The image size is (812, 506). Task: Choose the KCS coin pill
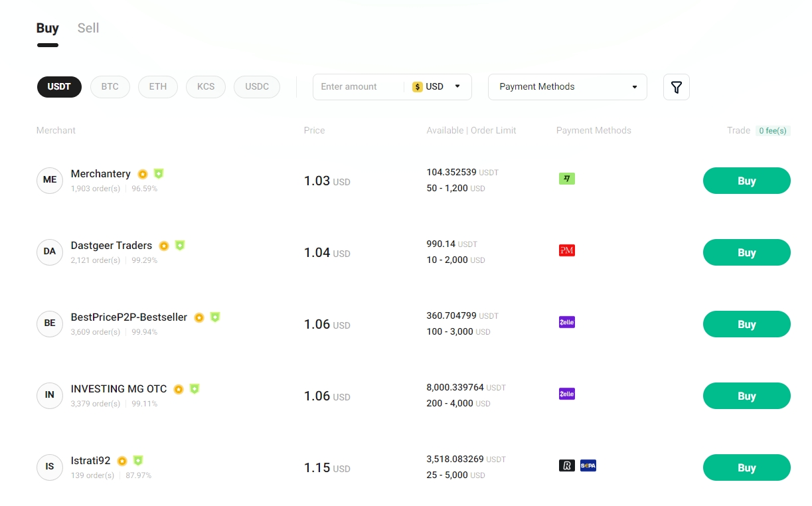pos(206,87)
